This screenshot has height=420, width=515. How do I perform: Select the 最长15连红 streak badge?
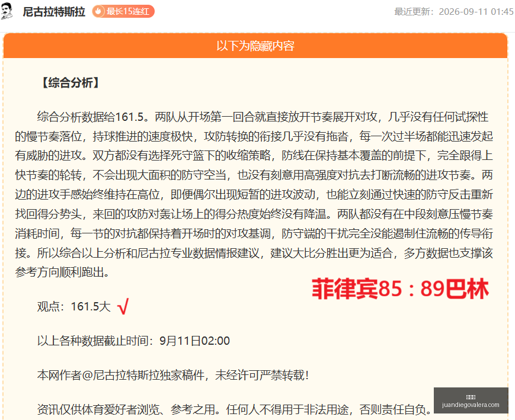(123, 11)
